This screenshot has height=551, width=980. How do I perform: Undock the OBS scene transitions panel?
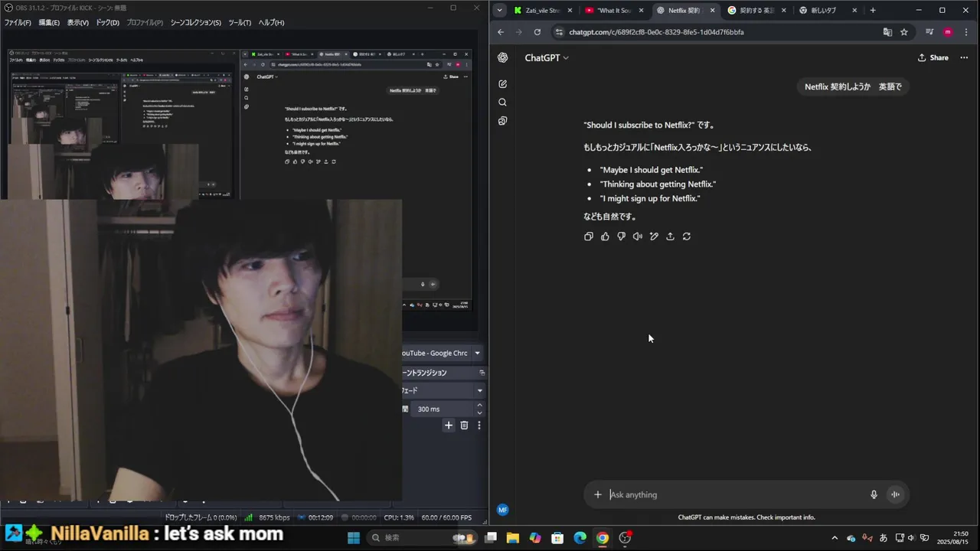(x=482, y=373)
